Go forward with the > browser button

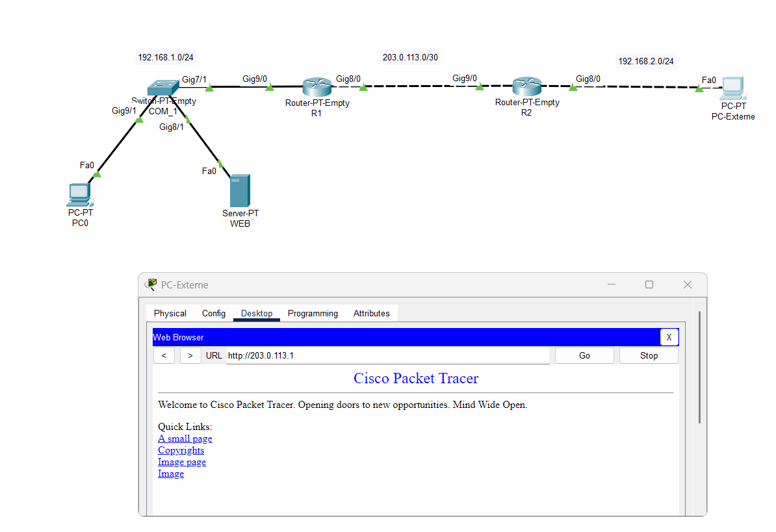(190, 355)
